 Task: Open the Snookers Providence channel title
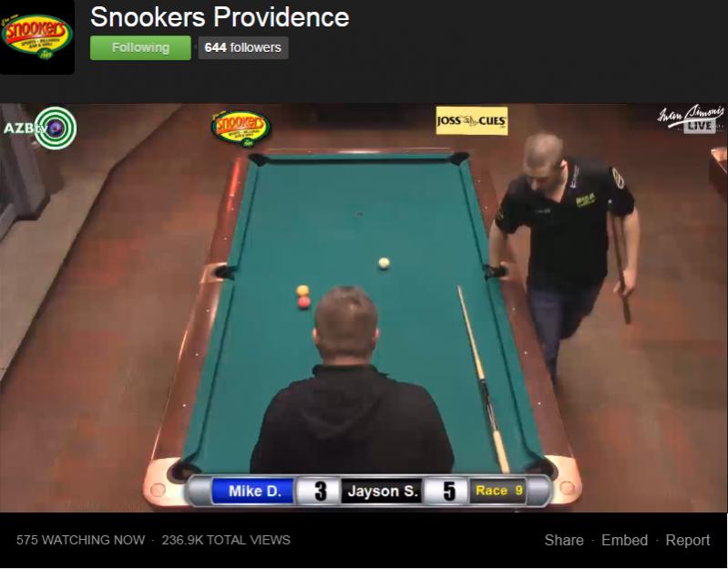click(x=220, y=17)
